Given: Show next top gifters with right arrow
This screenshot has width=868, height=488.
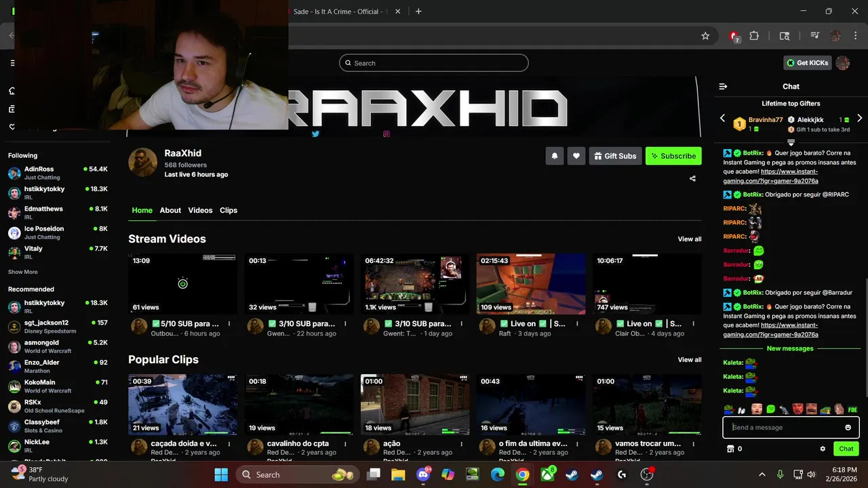Looking at the screenshot, I should [859, 119].
